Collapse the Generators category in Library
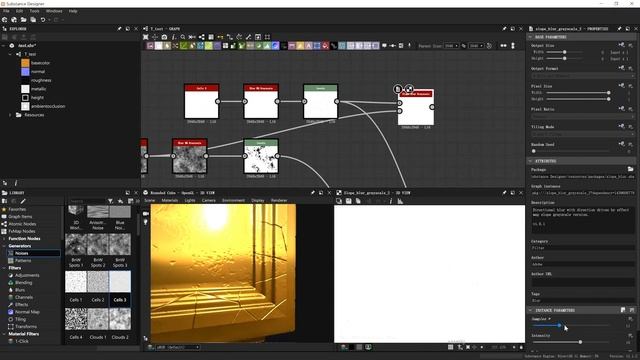 point(4,246)
